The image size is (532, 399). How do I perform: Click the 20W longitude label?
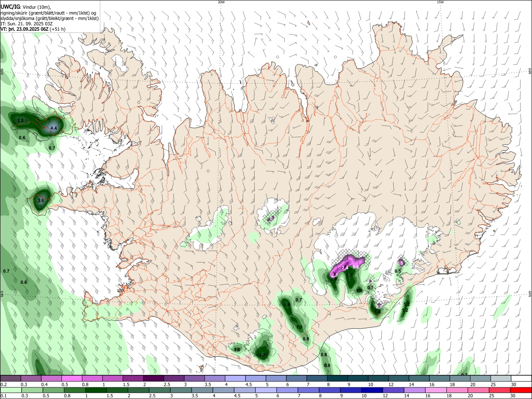click(x=221, y=2)
